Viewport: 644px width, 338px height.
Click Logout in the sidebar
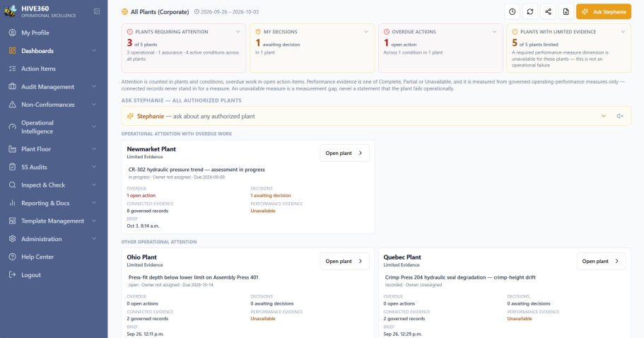pos(54,275)
